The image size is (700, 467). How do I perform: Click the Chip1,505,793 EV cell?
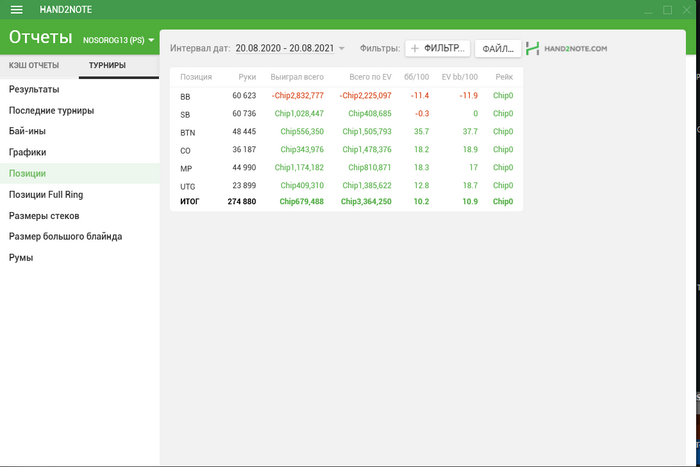367,131
